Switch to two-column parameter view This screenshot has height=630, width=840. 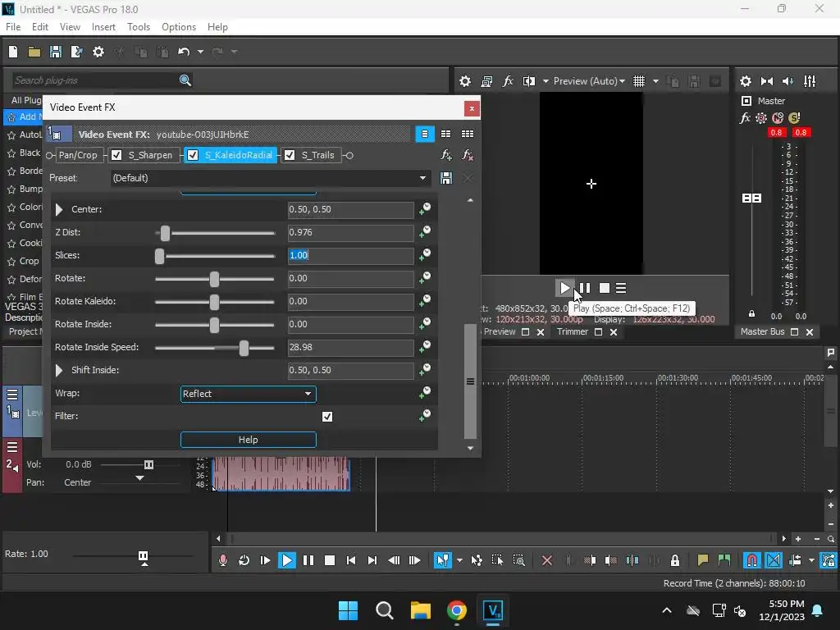click(445, 134)
